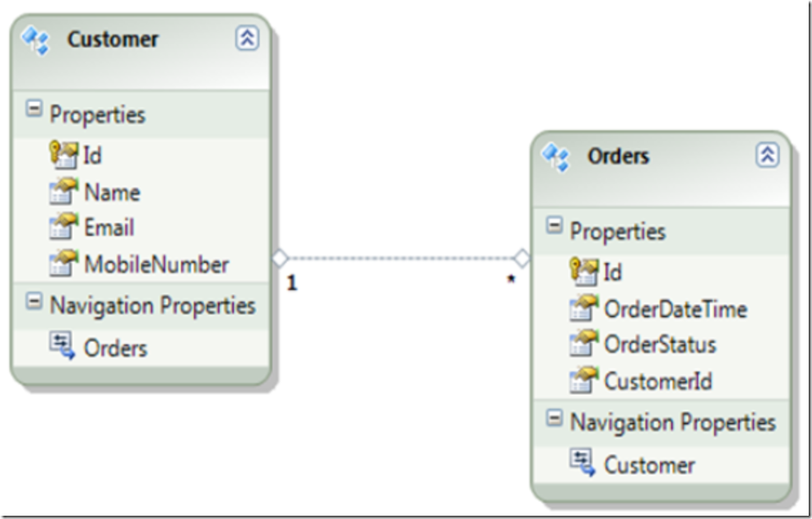The height and width of the screenshot is (519, 812).
Task: Click the Customer entity title text
Action: tap(113, 39)
